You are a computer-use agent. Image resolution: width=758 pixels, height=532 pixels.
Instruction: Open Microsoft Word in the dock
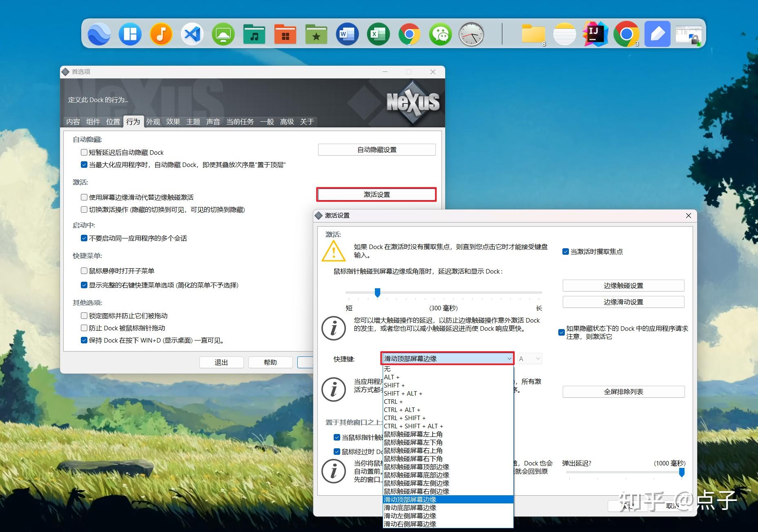pos(347,34)
